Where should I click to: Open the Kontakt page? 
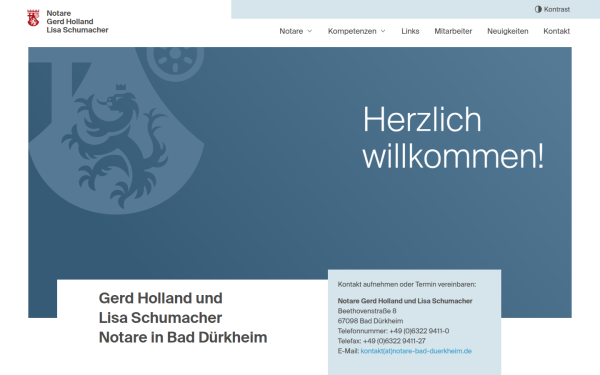[x=556, y=31]
